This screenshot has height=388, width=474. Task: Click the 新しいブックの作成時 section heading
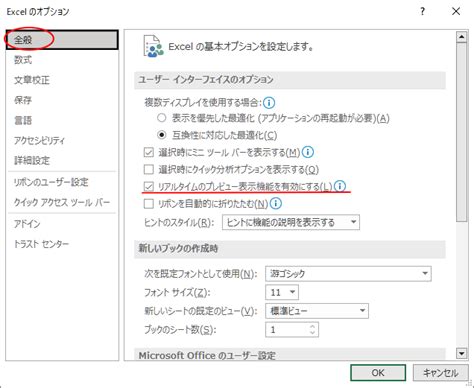(178, 248)
